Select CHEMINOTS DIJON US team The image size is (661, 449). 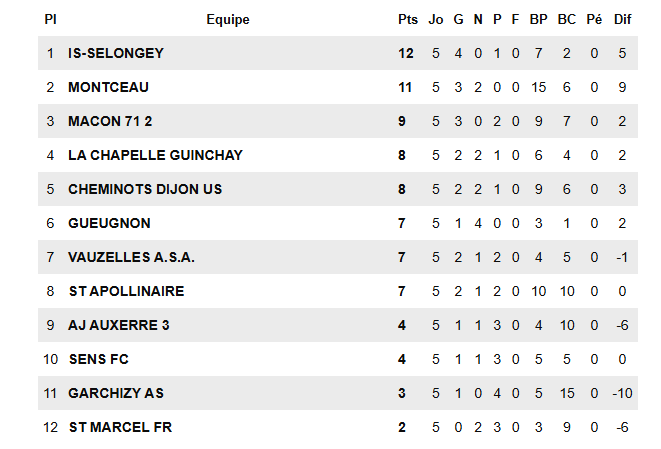coord(145,189)
